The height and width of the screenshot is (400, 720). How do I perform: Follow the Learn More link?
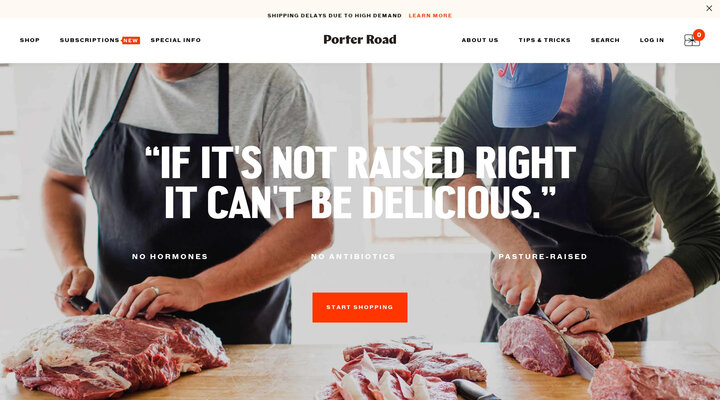(x=430, y=16)
